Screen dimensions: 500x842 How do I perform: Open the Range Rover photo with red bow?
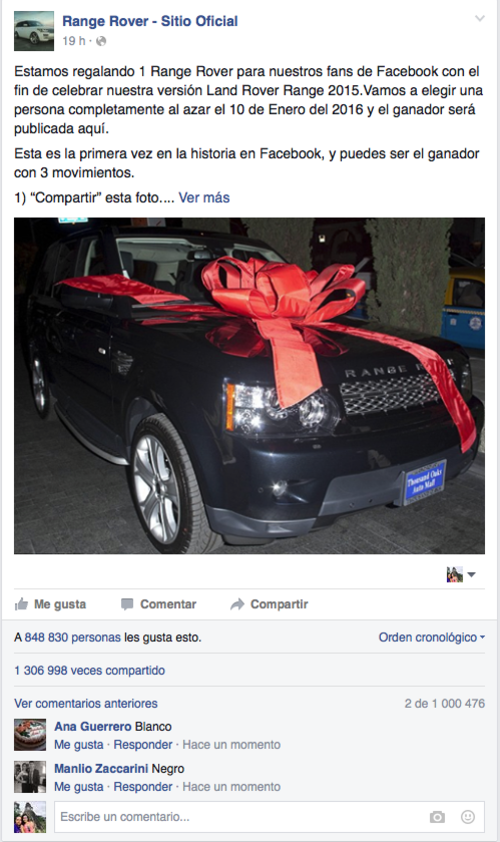coord(249,386)
